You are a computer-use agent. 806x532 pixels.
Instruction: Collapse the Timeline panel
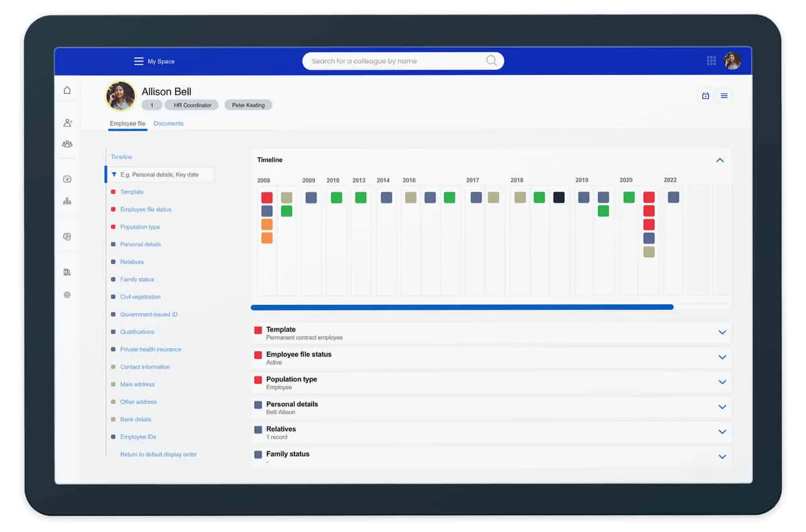point(720,160)
